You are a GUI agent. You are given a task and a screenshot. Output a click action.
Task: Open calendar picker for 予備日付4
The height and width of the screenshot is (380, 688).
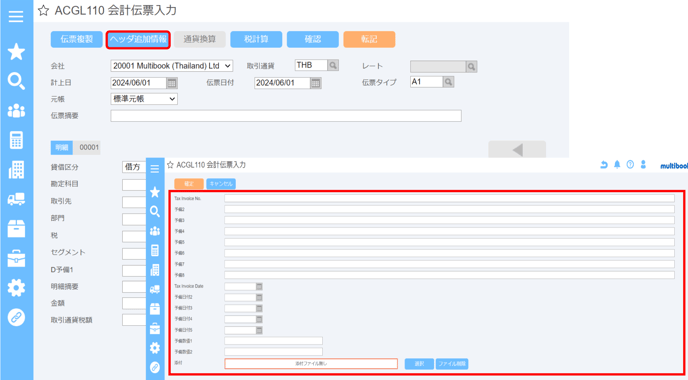click(x=259, y=319)
